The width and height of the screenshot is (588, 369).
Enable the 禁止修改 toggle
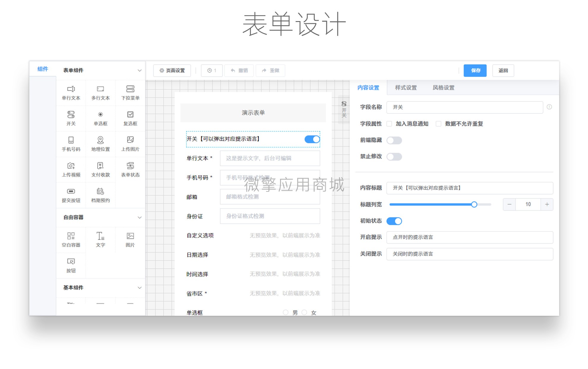point(394,157)
